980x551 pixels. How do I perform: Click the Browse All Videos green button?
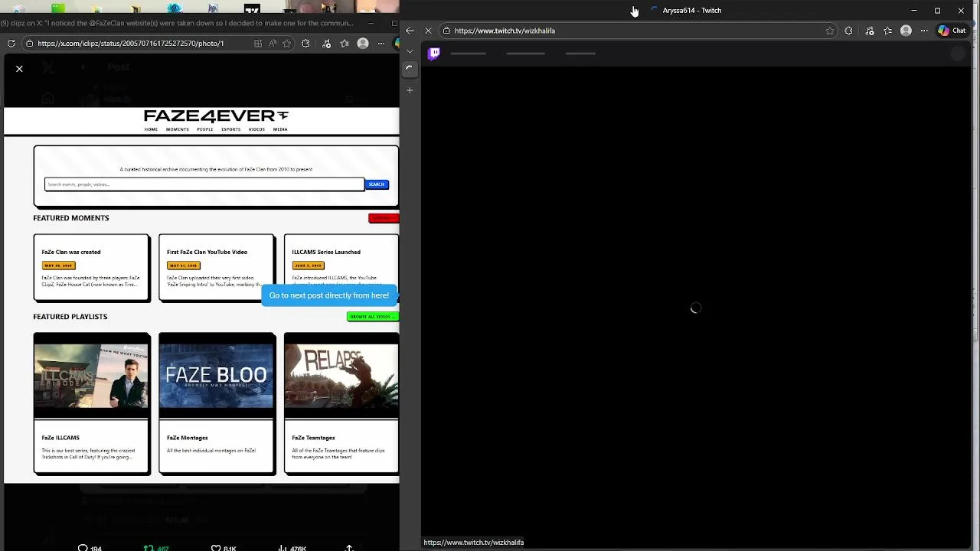[x=373, y=317]
